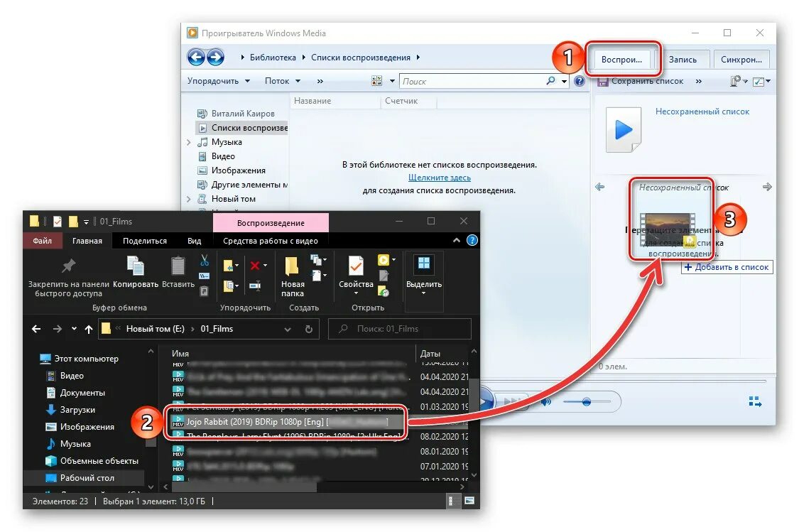Open the Воспроизведение tab in Media Player
This screenshot has width=799, height=532.
(x=621, y=60)
